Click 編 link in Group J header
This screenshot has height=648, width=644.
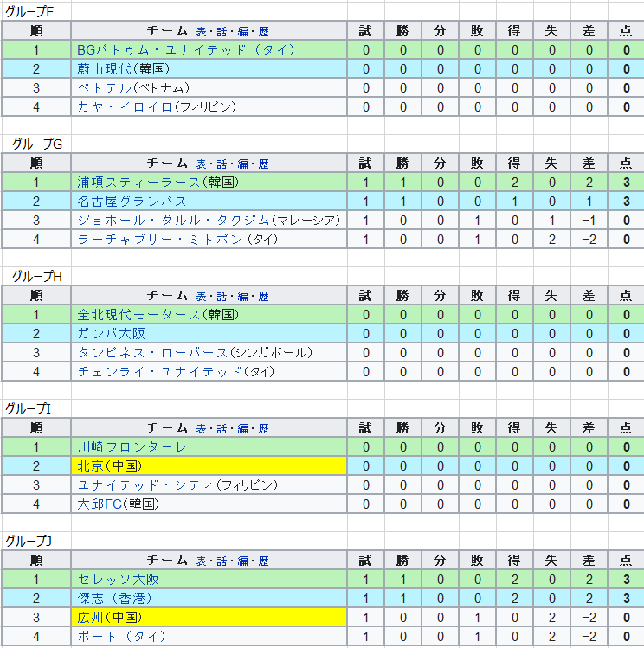(x=243, y=561)
